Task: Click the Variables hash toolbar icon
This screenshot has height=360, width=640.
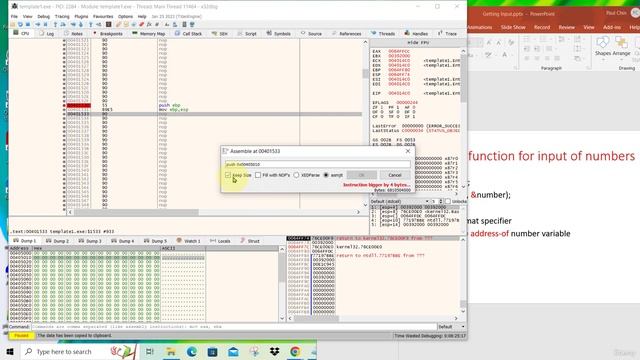Action: pyautogui.click(x=157, y=24)
